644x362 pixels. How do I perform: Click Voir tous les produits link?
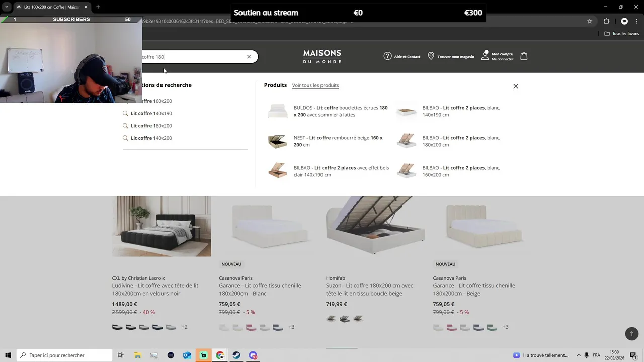(x=315, y=85)
